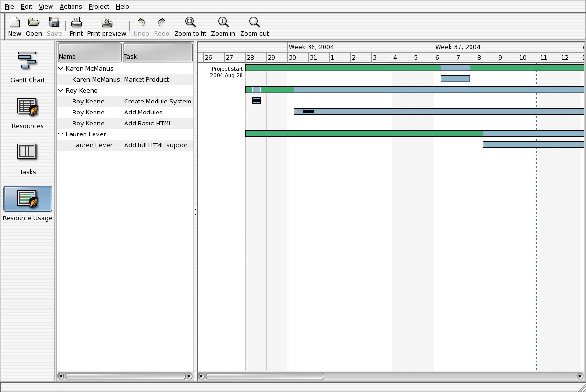
Task: Click the Print toolbar icon
Action: 76,22
